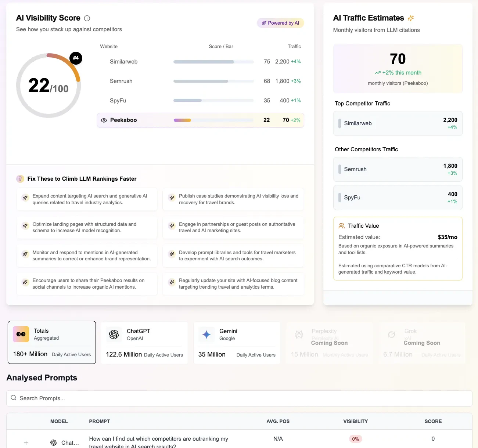Image resolution: width=478 pixels, height=448 pixels.
Task: Click the Peekaboo gradient score bar
Action: click(213, 120)
